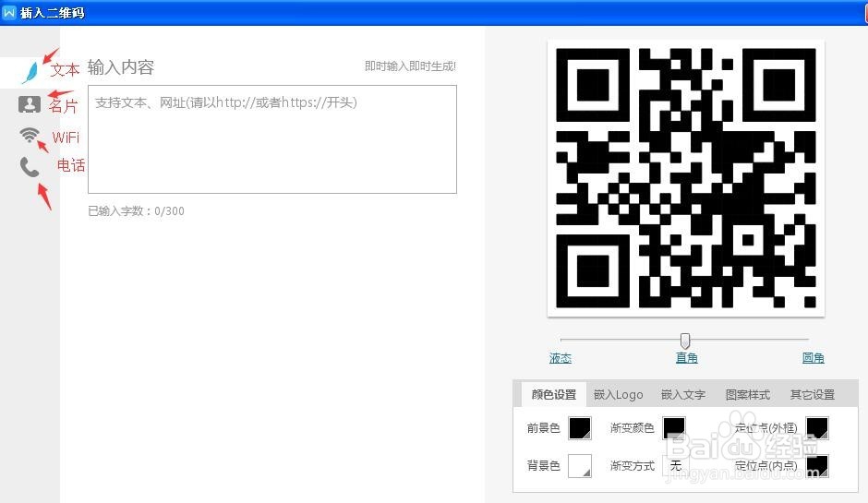The height and width of the screenshot is (503, 868).
Task: Switch to the 嵌入Logo tab
Action: coord(619,394)
